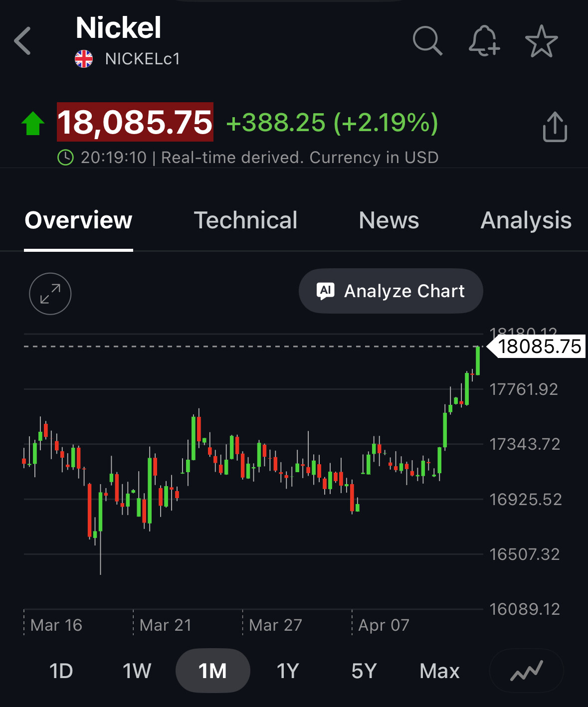Tap the NICKELc1 ticker symbol
Image resolution: width=588 pixels, height=707 pixels.
pyautogui.click(x=143, y=59)
